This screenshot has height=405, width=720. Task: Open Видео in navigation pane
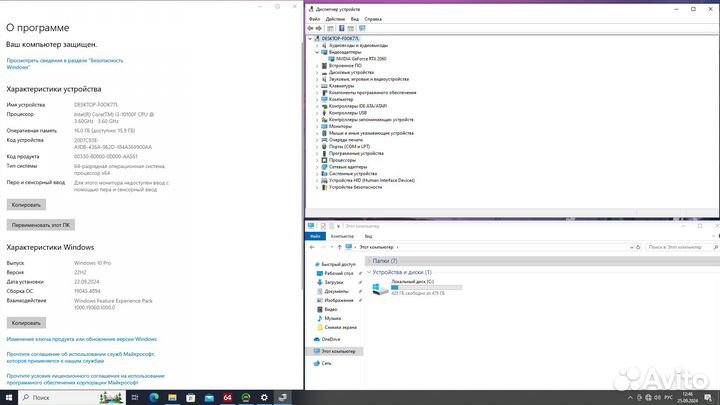(x=331, y=309)
